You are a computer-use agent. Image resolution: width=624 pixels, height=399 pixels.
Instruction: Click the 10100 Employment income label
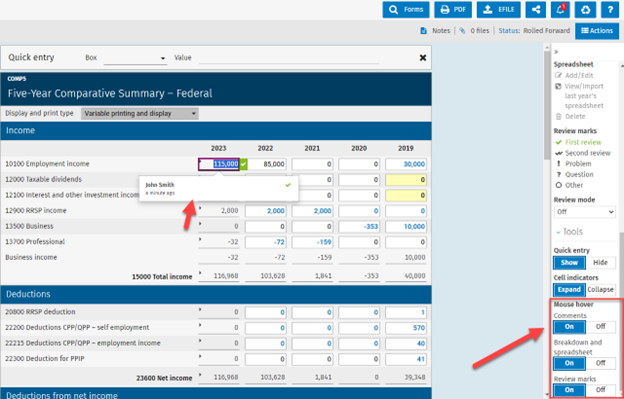47,164
